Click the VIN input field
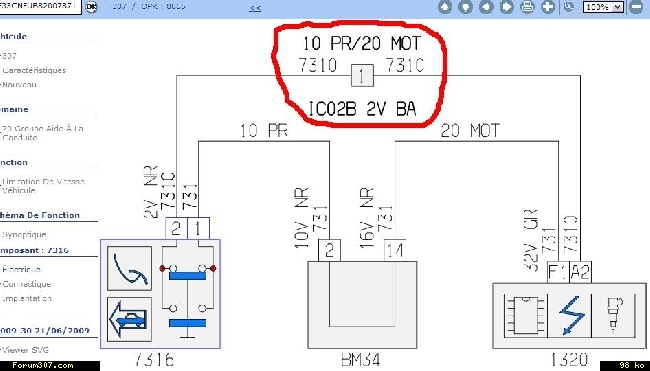This screenshot has height=371, width=650. 40,6
